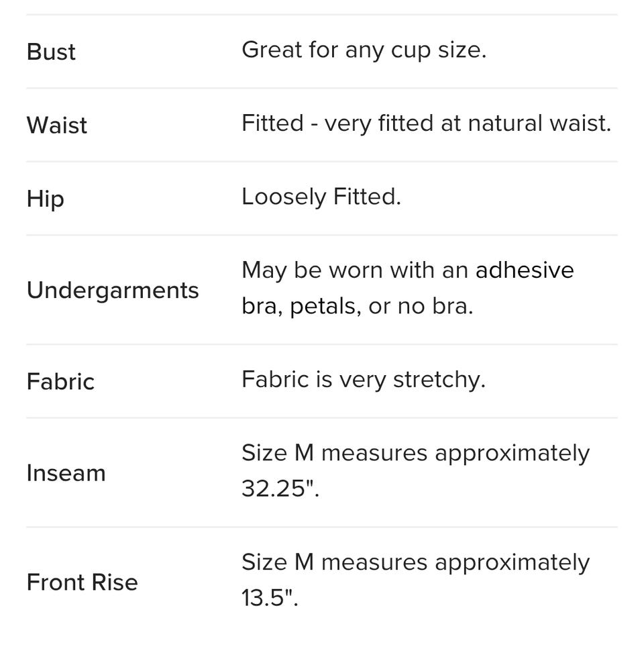This screenshot has width=644, height=669.
Task: Click the Hip row label
Action: point(46,199)
